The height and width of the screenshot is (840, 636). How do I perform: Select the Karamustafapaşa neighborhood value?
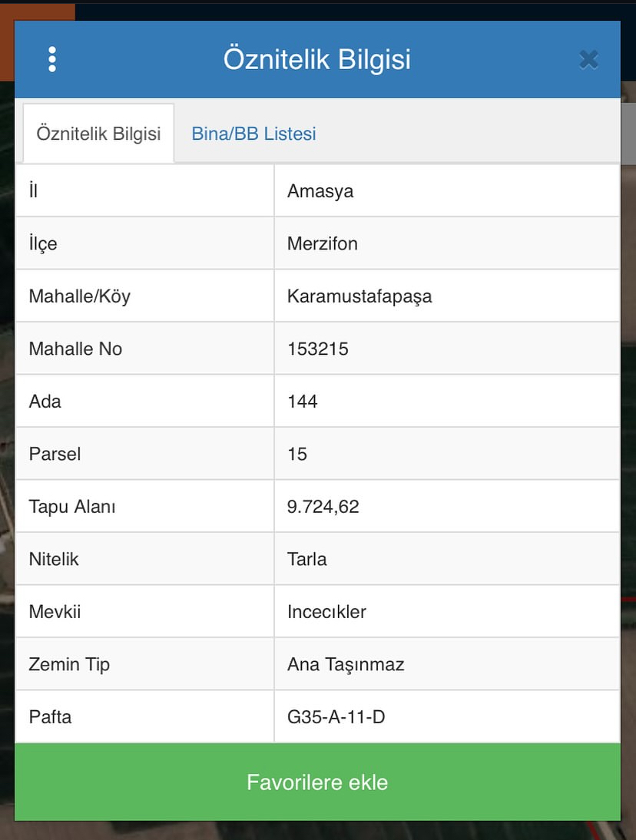coord(359,296)
